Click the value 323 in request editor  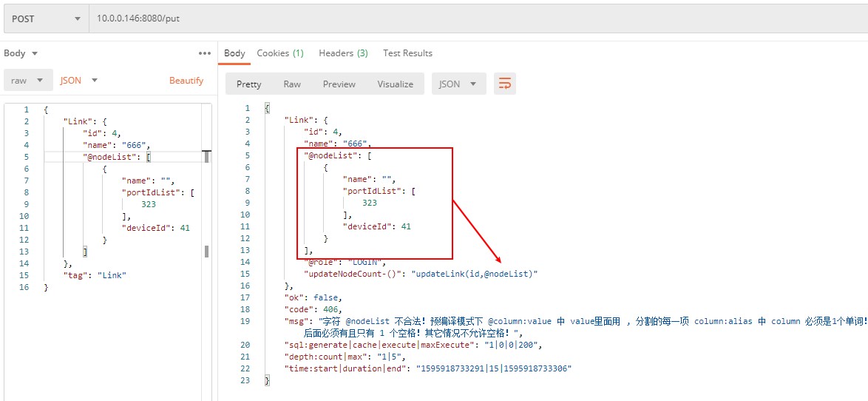(x=148, y=203)
